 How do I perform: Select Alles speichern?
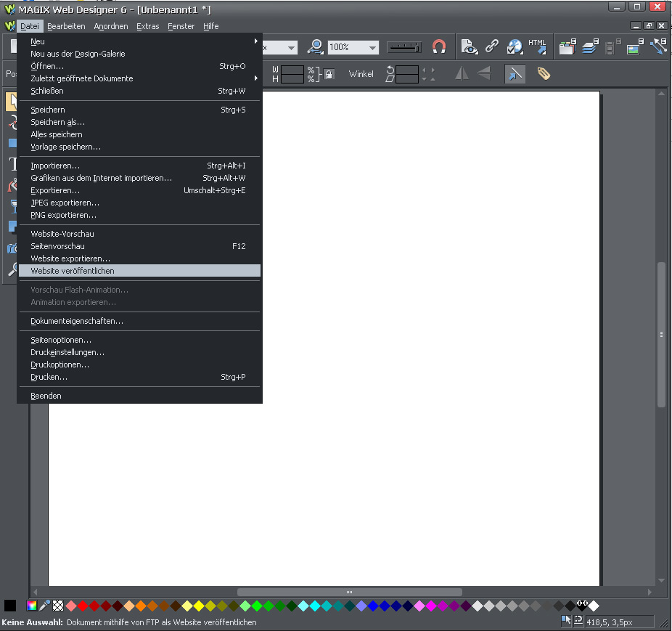(x=140, y=134)
